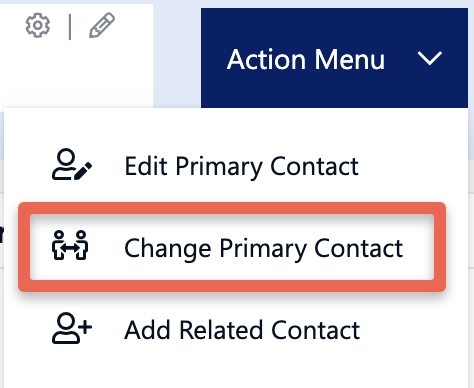Click the pencil right of the vertical divider
Image resolution: width=474 pixels, height=388 pixels.
[x=102, y=25]
